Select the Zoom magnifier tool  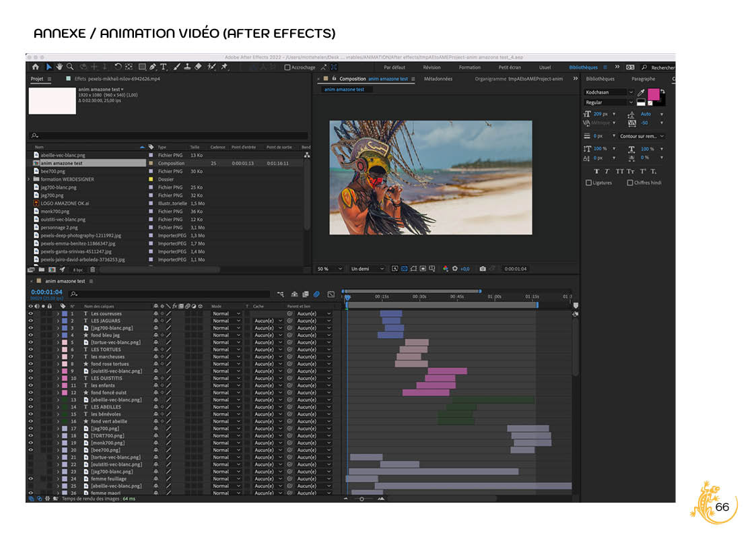click(71, 67)
